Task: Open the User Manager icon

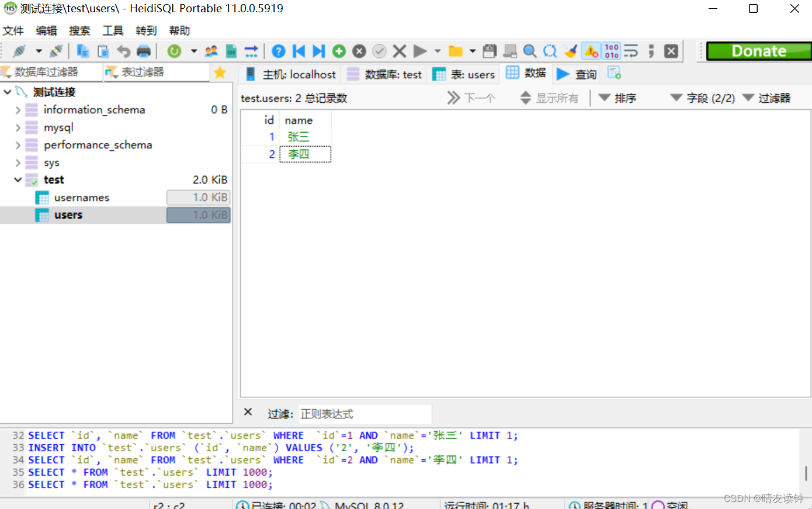Action: (210, 51)
